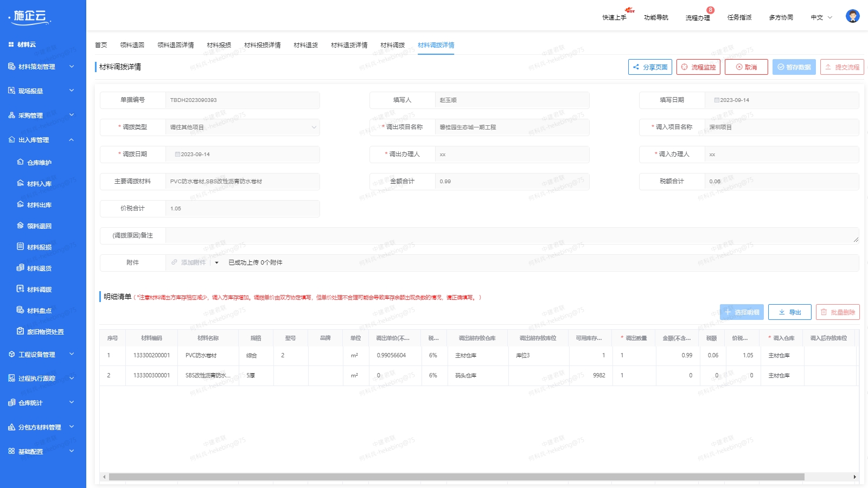
Task: Open 多方协同 in the top bar
Action: (x=781, y=17)
